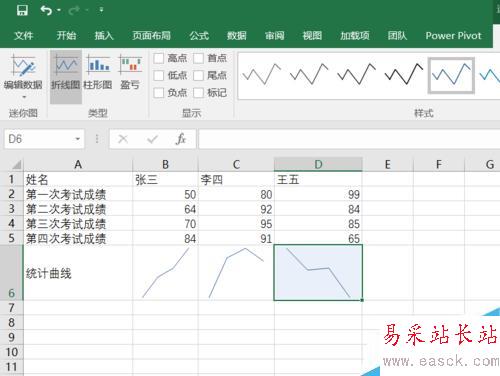This screenshot has height=376, width=500.
Task: Click cell containing 姓名
Action: click(78, 180)
